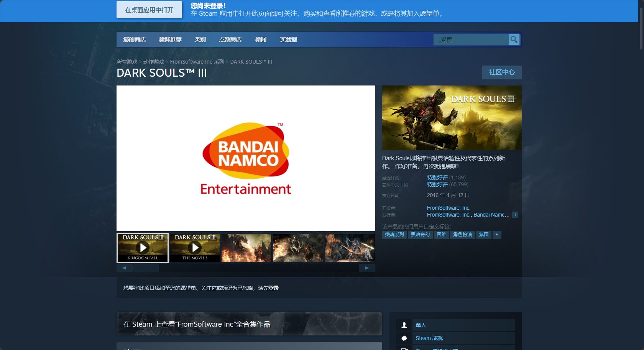Open the 社区中心 community hub
This screenshot has height=350, width=644.
(x=501, y=72)
